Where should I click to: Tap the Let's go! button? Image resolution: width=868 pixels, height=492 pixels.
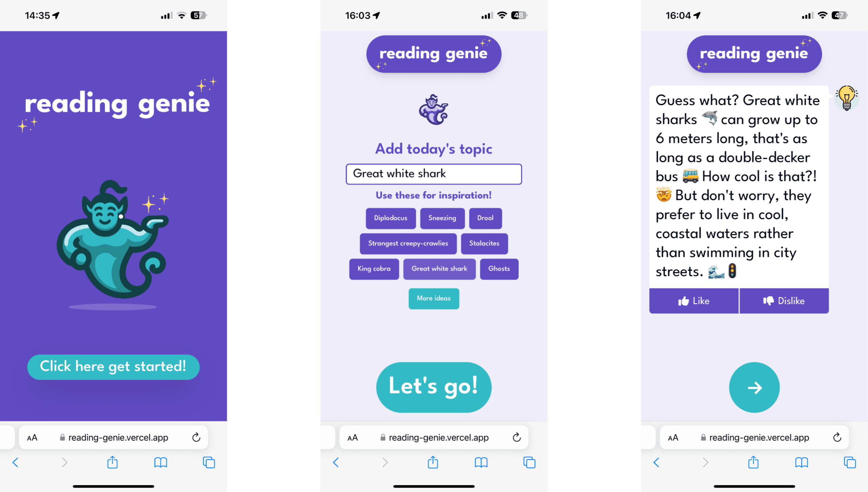click(433, 387)
